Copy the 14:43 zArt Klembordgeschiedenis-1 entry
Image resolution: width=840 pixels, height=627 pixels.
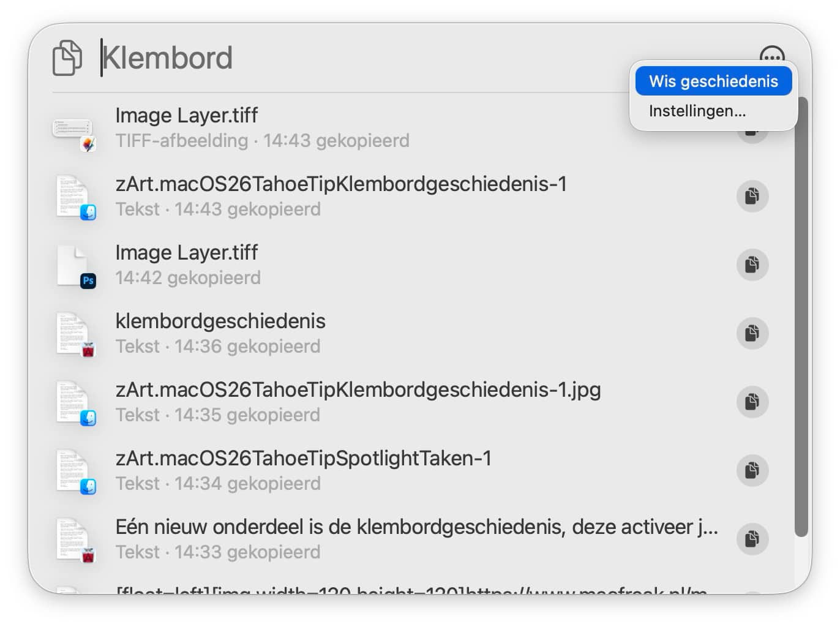coord(752,196)
